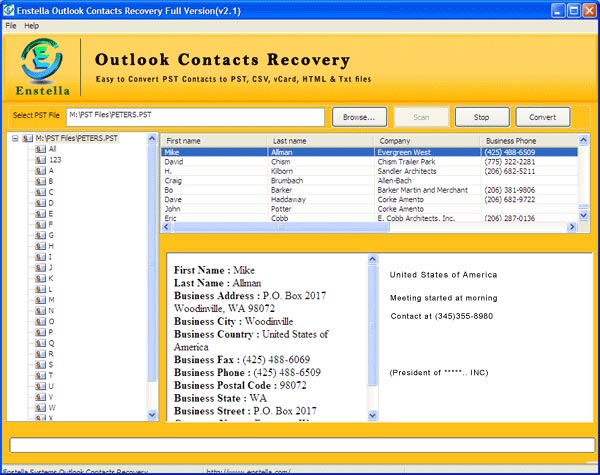Click the Company column header
Screen dimensions: 600x475
(x=427, y=141)
